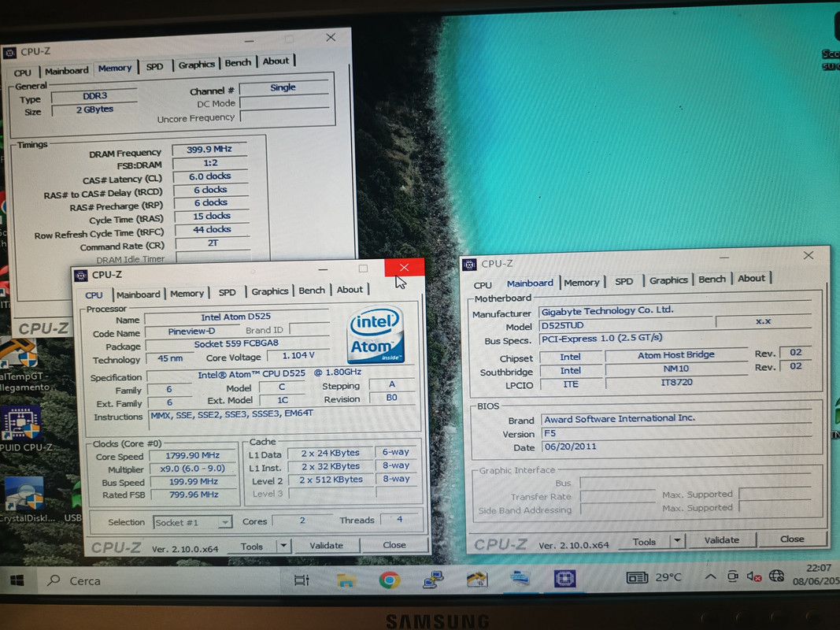The height and width of the screenshot is (630, 840).
Task: Show hidden tray icons chevron
Action: (x=710, y=577)
